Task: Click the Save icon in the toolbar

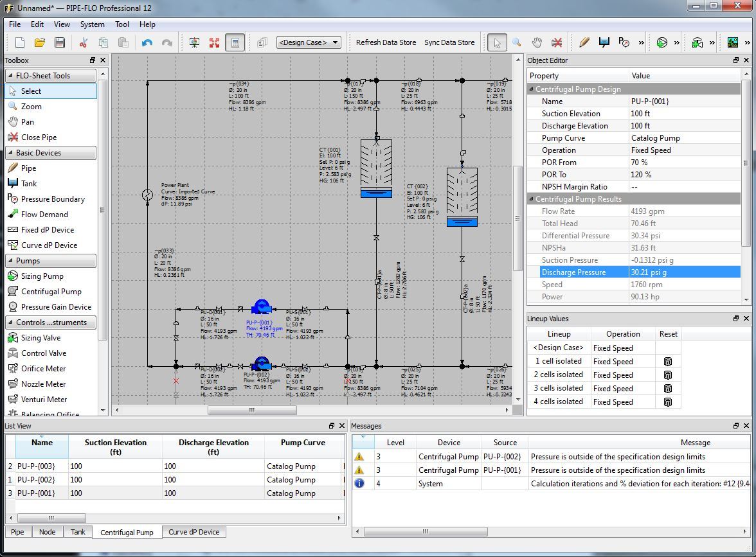Action: click(60, 42)
